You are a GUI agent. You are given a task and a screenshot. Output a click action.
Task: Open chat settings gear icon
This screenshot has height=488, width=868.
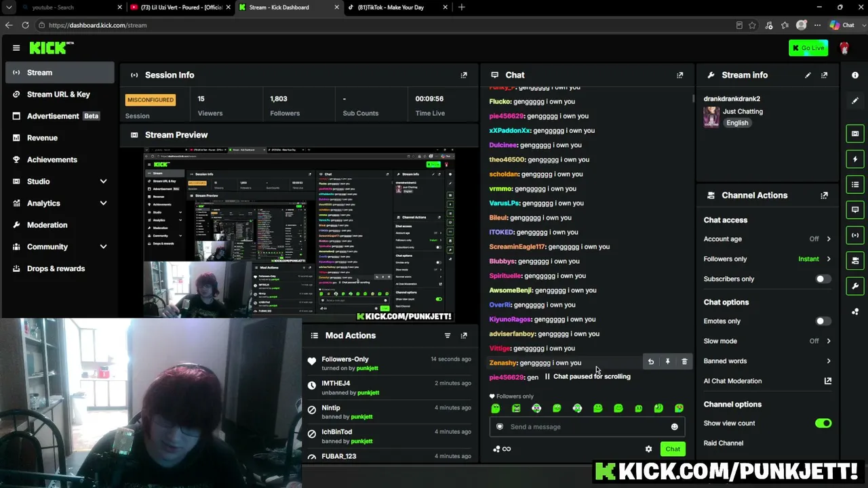point(648,449)
